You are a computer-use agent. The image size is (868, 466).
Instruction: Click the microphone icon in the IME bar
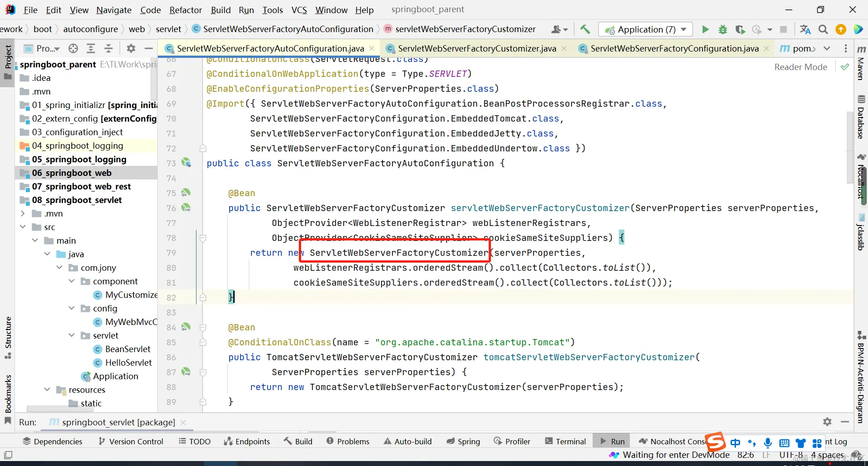pos(768,443)
